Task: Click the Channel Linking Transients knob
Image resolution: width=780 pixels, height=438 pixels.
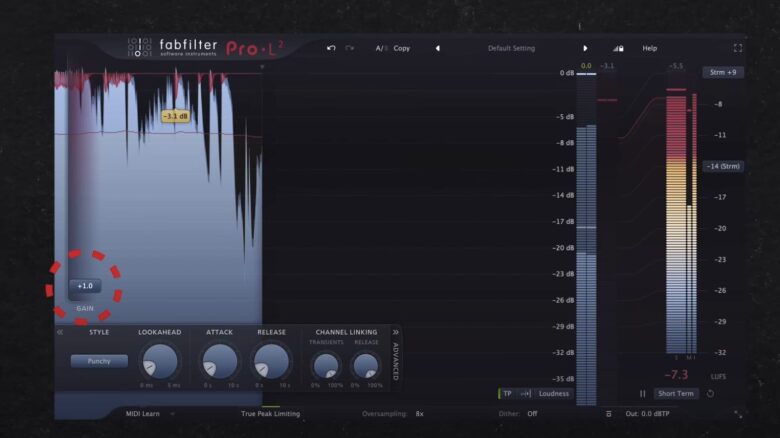Action: click(326, 366)
